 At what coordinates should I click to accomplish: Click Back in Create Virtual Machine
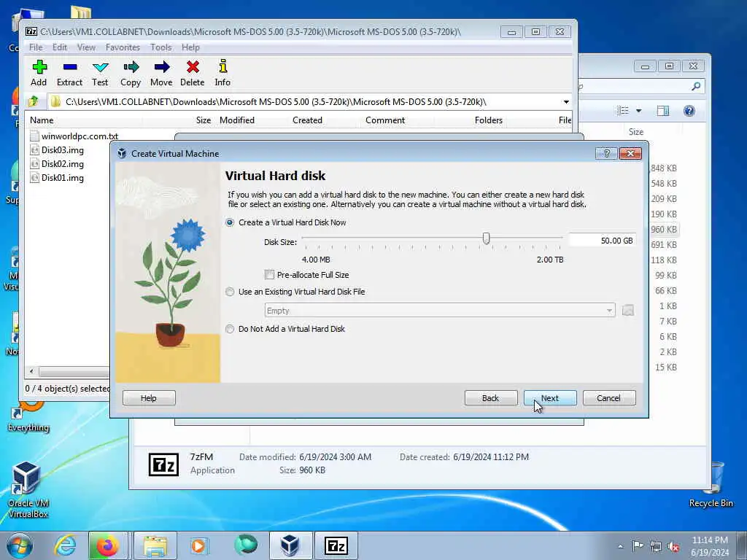(x=491, y=397)
